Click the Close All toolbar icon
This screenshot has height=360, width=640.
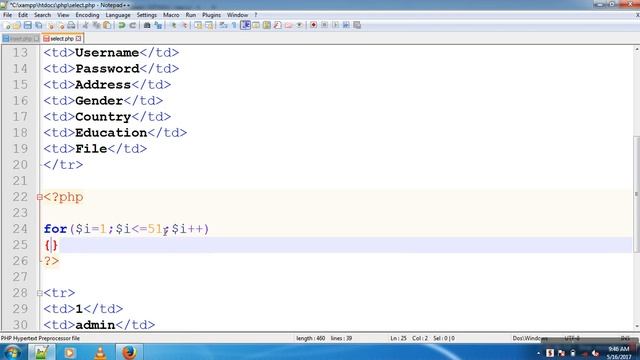coord(60,25)
